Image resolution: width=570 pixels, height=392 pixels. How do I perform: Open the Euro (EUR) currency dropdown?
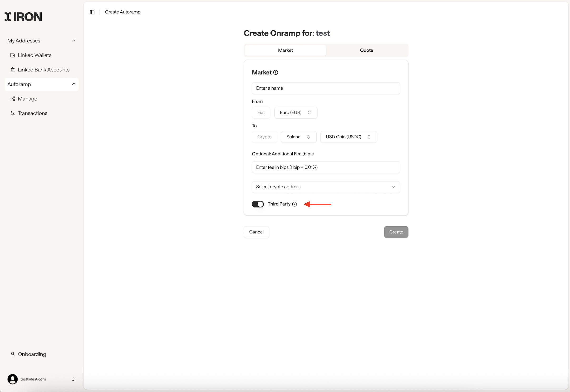(x=296, y=112)
